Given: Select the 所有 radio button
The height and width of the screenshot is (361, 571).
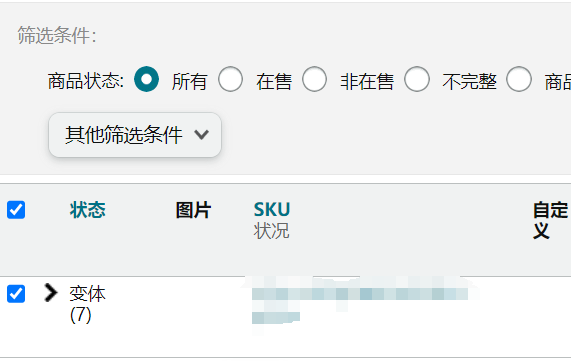Looking at the screenshot, I should [x=146, y=79].
